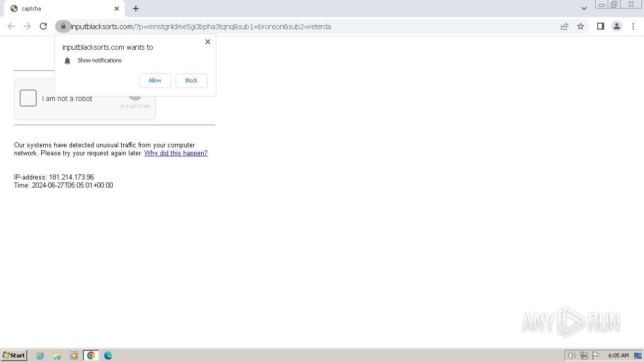Open Action Center flag icon
The width and height of the screenshot is (644, 362).
[x=596, y=355]
